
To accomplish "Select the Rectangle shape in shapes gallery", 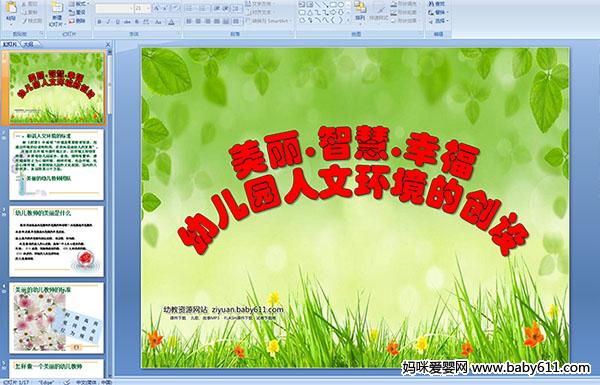I will tap(333, 4).
